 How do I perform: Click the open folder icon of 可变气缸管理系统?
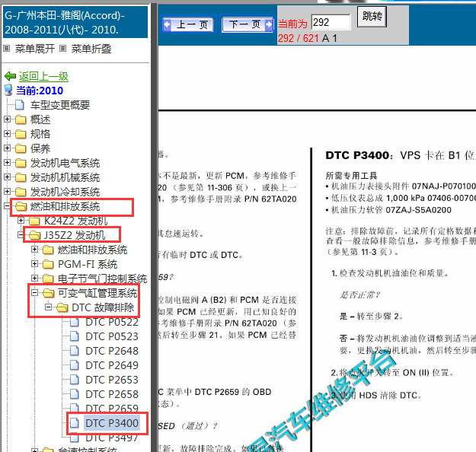click(49, 293)
